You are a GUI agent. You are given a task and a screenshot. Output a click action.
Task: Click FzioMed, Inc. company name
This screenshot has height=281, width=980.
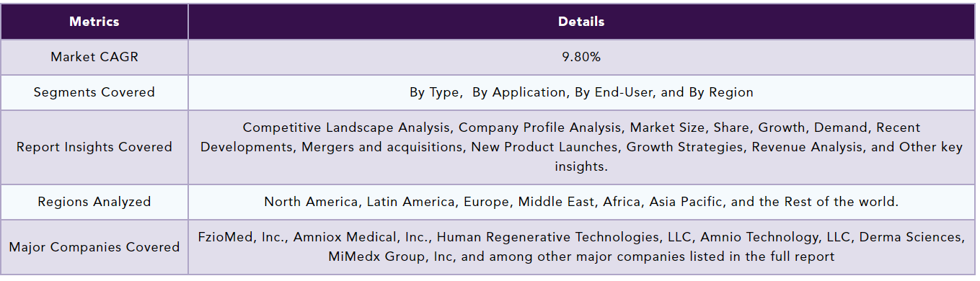point(242,237)
